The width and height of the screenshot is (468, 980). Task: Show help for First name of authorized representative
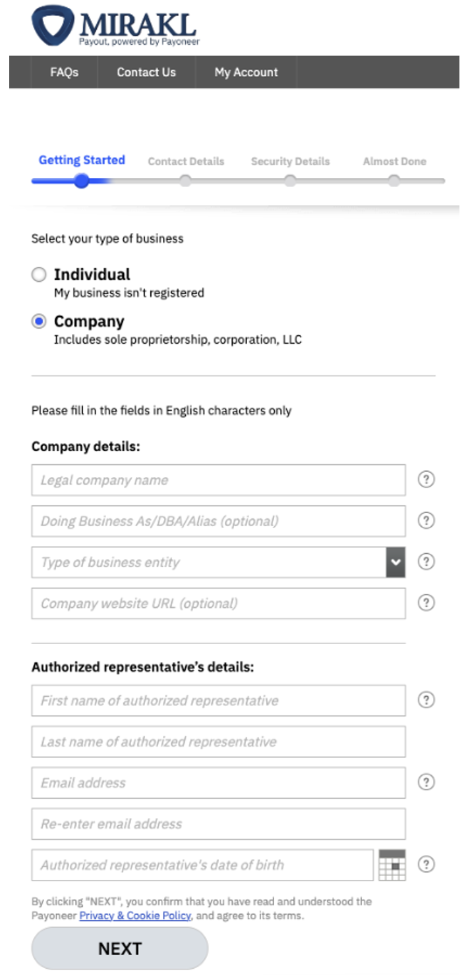pos(426,700)
